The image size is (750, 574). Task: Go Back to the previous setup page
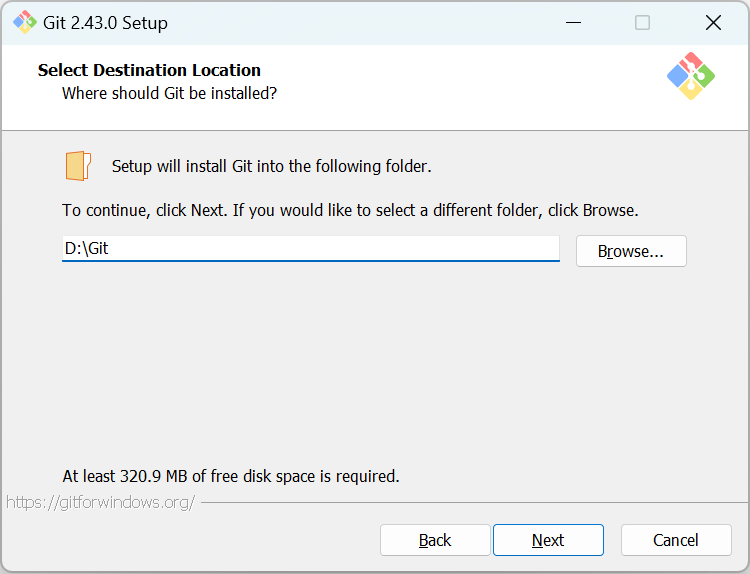(435, 540)
